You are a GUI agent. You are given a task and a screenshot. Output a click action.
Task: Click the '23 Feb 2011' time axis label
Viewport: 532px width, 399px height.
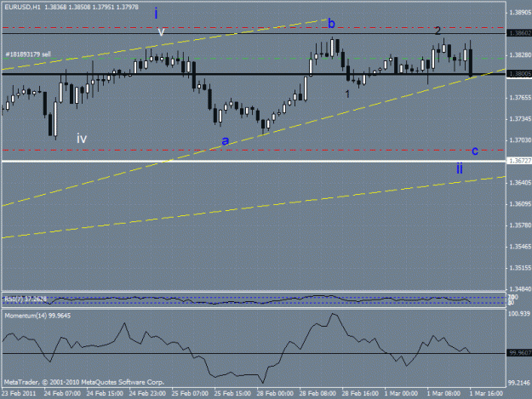tap(19, 393)
